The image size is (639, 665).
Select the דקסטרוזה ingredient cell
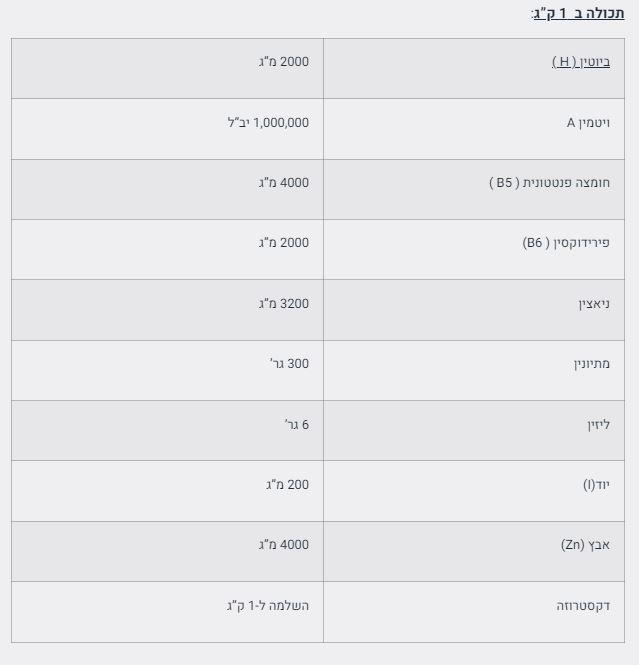(583, 606)
